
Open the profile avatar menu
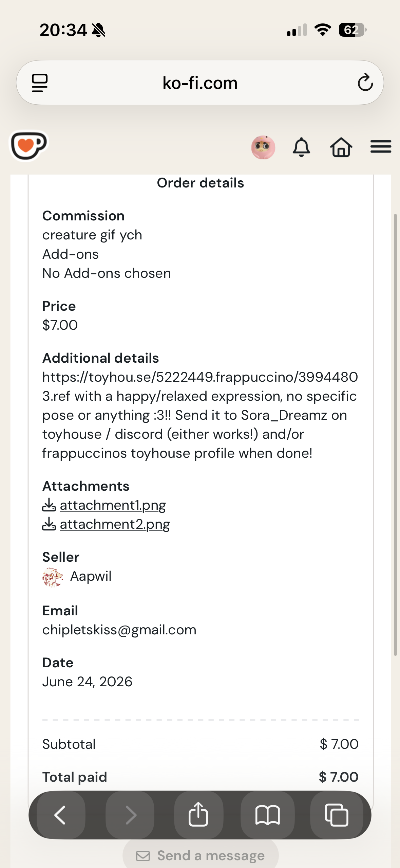tap(263, 147)
